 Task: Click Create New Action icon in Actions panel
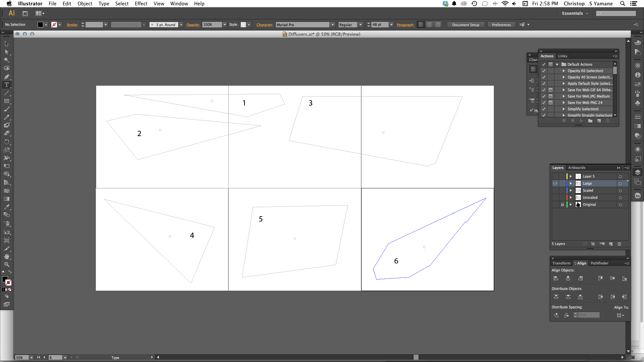coord(599,121)
